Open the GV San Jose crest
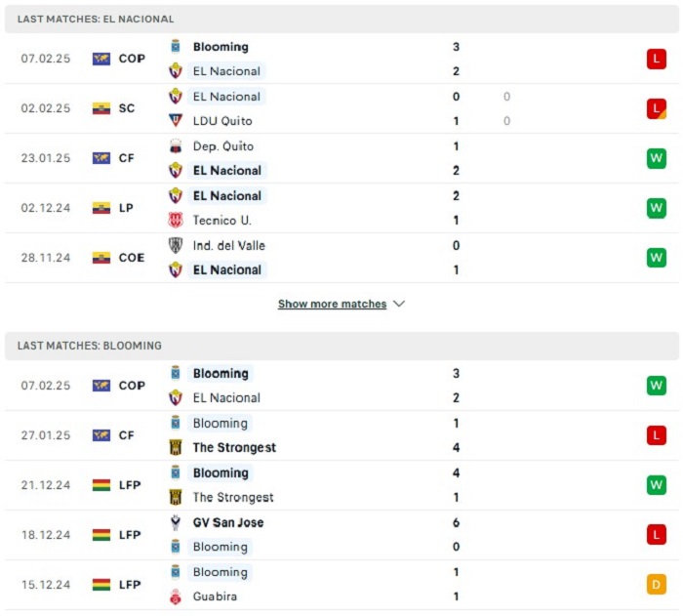683x616 pixels. (176, 522)
